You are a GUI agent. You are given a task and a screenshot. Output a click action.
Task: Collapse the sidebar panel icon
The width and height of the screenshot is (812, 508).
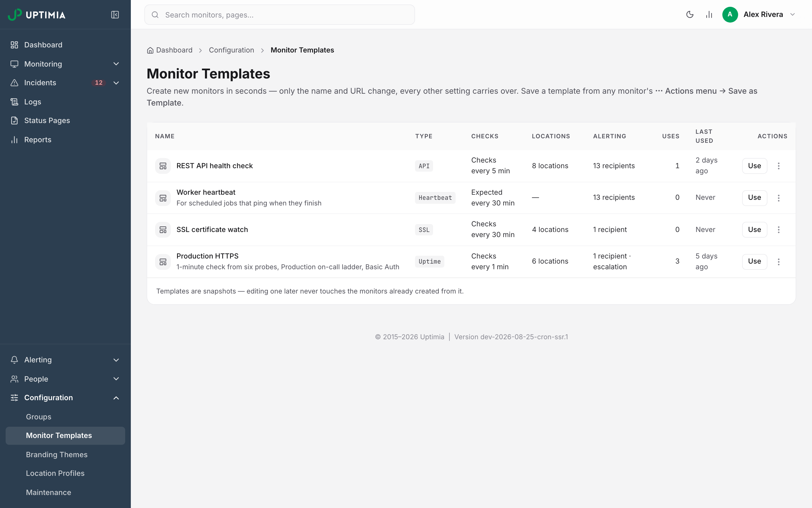pyautogui.click(x=115, y=14)
